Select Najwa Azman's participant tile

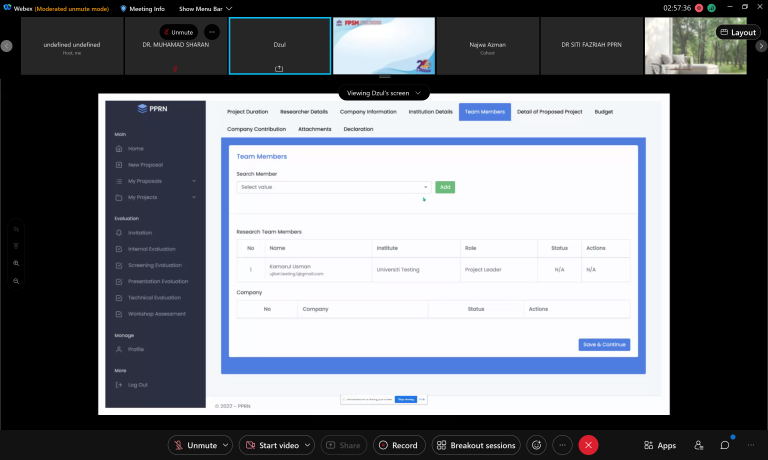tap(487, 46)
